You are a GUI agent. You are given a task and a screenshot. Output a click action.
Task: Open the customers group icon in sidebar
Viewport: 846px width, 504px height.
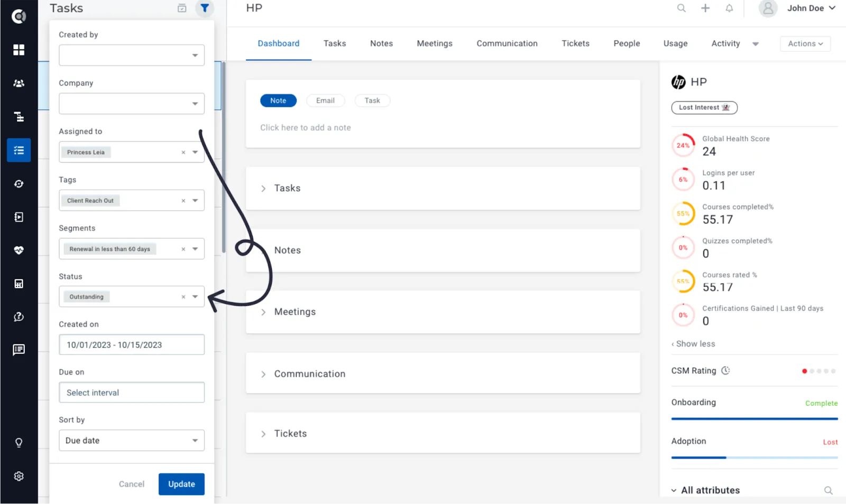coord(19,83)
